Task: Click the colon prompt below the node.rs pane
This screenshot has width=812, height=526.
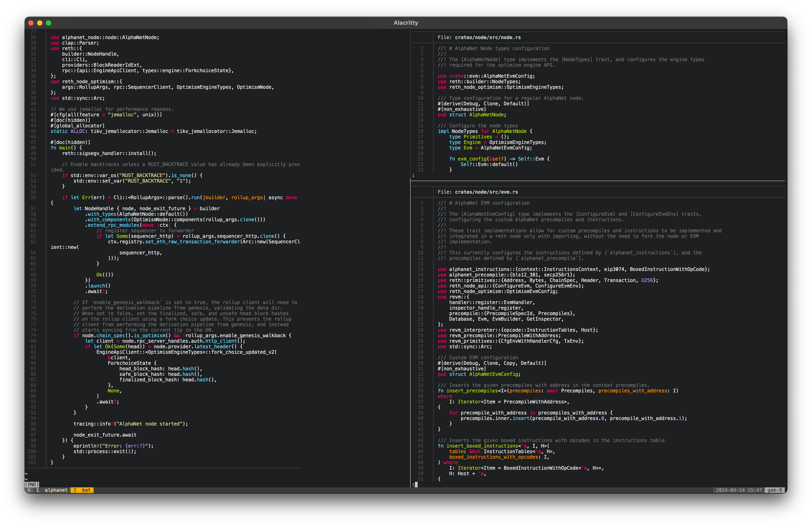Action: [413, 176]
